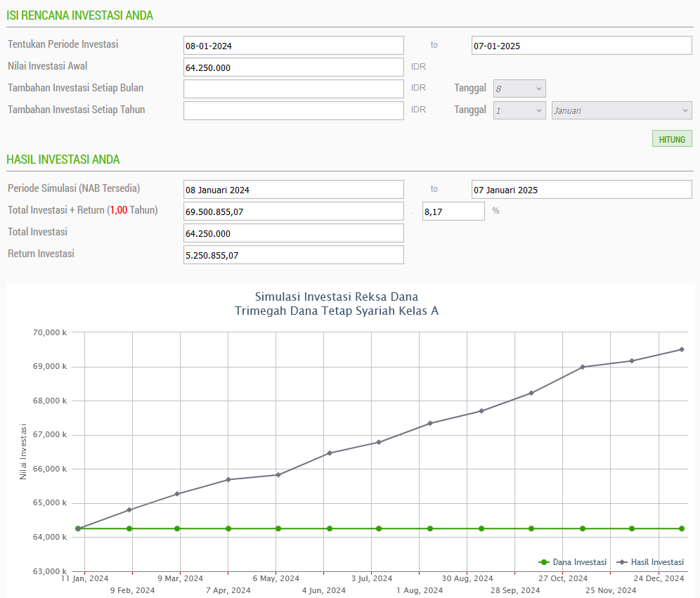Click the Hasil Investasi point near 6 May, 2024
This screenshot has width=700, height=598.
[278, 475]
